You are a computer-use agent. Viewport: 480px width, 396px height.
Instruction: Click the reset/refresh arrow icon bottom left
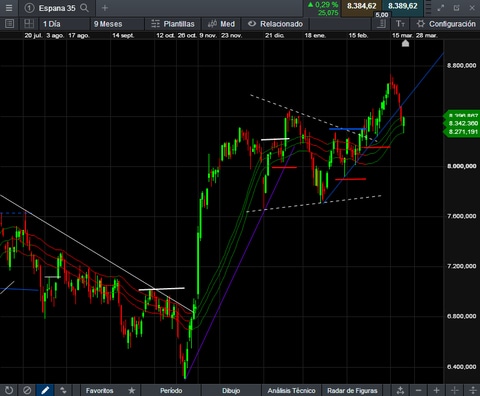9,390
